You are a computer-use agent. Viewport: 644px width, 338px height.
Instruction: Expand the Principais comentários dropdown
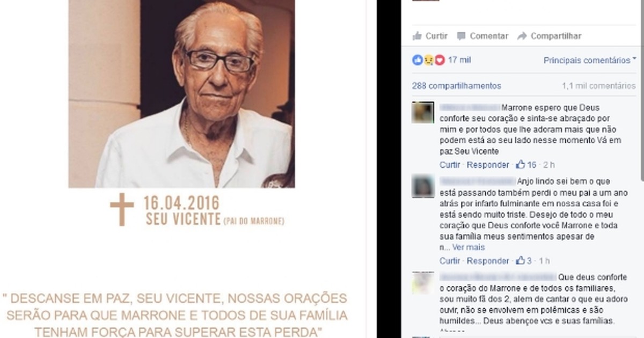(589, 61)
